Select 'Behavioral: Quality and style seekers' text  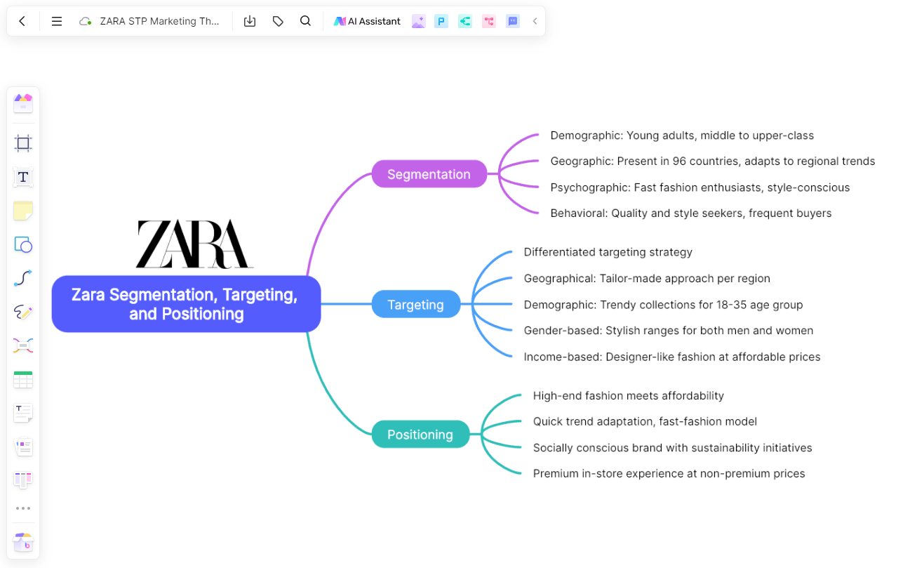691,213
